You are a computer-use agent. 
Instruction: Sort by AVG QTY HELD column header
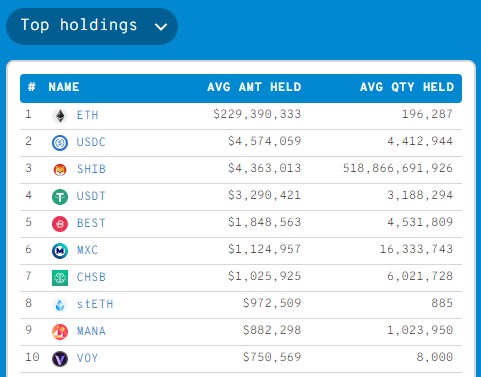tap(407, 87)
